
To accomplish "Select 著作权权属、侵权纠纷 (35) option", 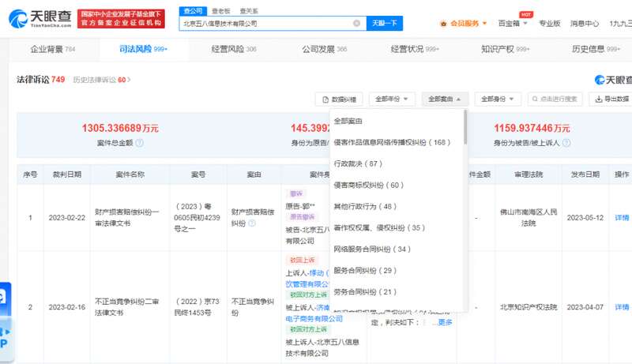I will pyautogui.click(x=379, y=227).
